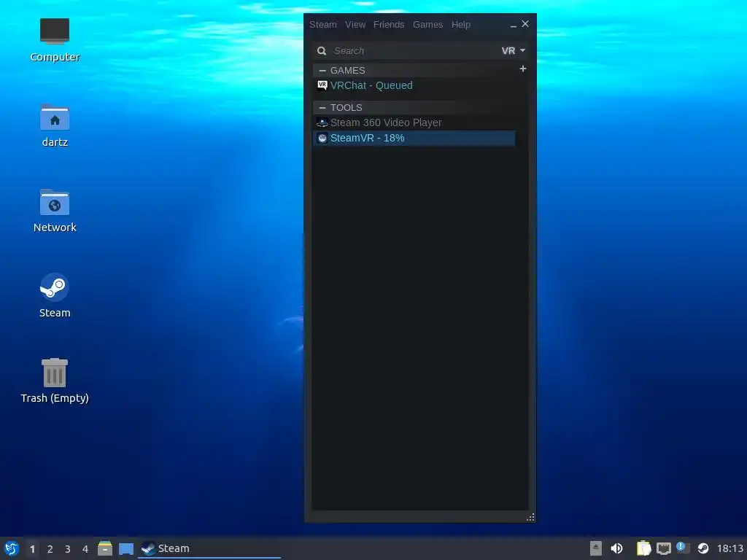The width and height of the screenshot is (747, 560).
Task: Open the View menu
Action: (x=355, y=25)
